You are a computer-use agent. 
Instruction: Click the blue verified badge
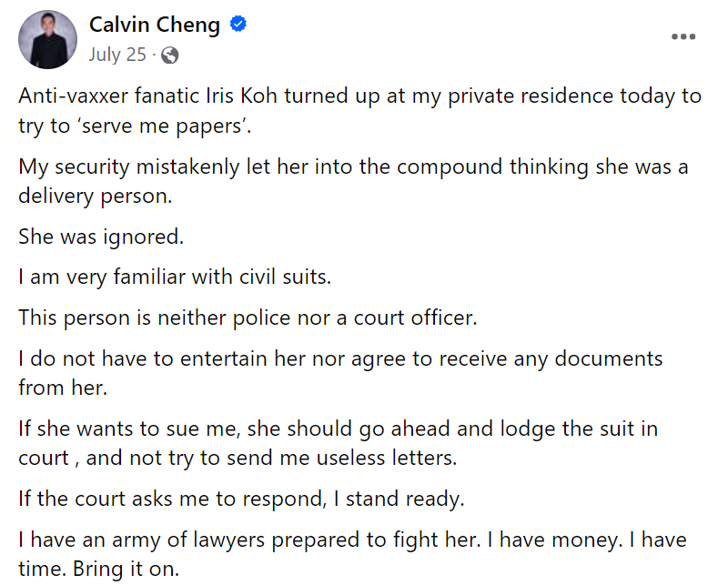238,25
